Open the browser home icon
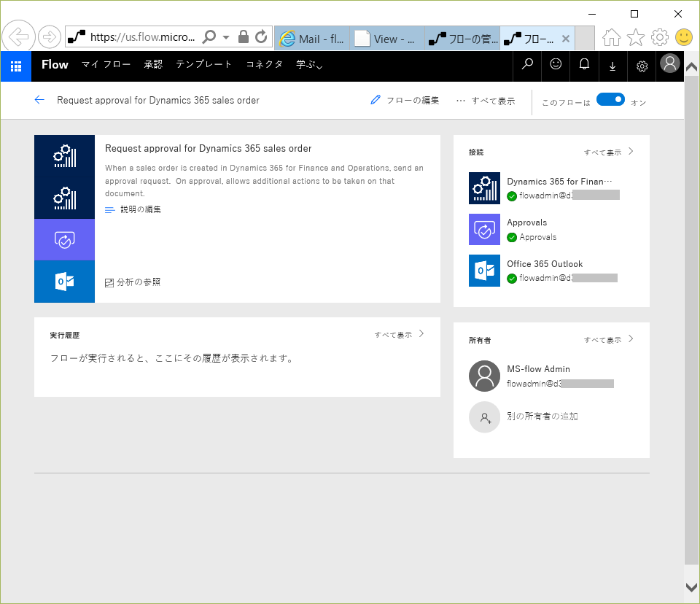The height and width of the screenshot is (604, 700). (612, 37)
